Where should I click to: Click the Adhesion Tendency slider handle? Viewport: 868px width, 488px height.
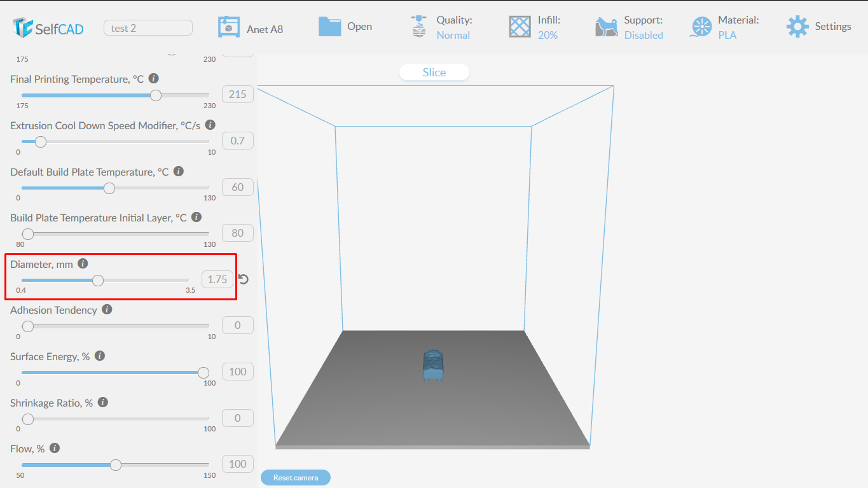pos(28,326)
